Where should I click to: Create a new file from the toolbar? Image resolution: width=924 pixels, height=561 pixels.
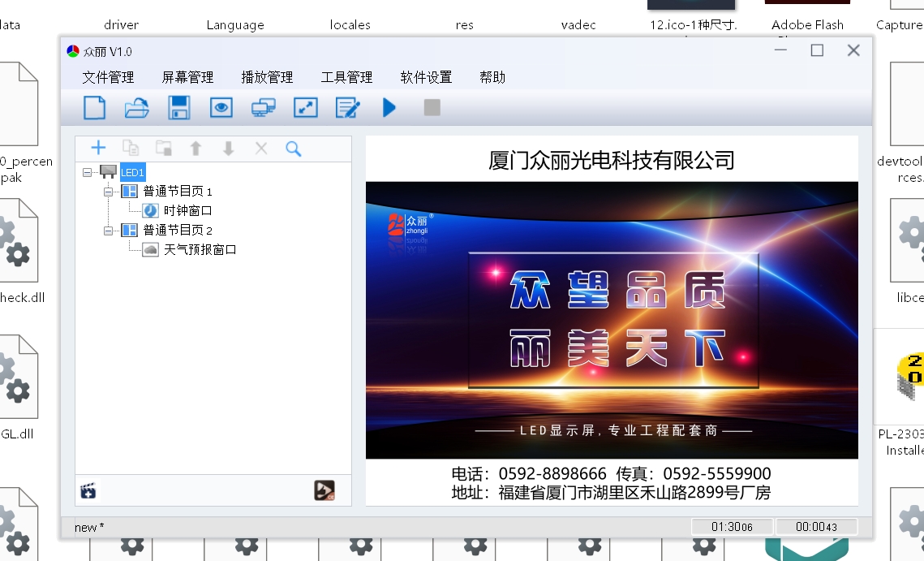[x=94, y=108]
